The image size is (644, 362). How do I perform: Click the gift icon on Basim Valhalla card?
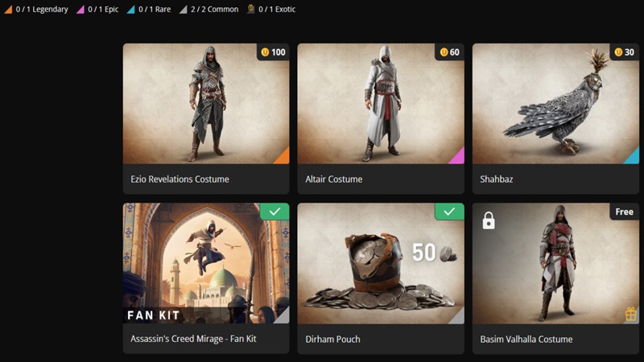point(630,315)
